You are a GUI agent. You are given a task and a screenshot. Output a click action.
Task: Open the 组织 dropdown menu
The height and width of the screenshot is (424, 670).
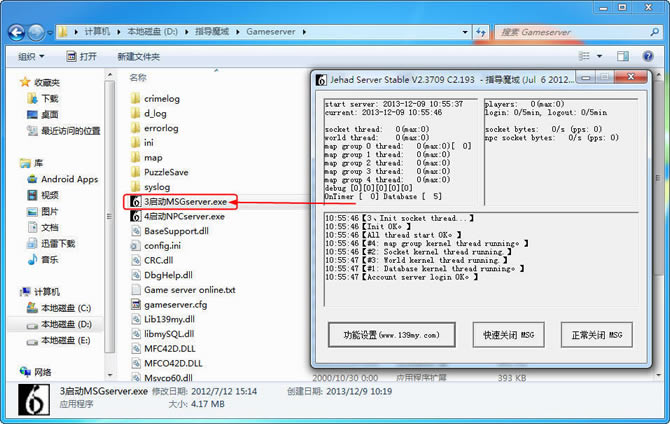pos(30,57)
